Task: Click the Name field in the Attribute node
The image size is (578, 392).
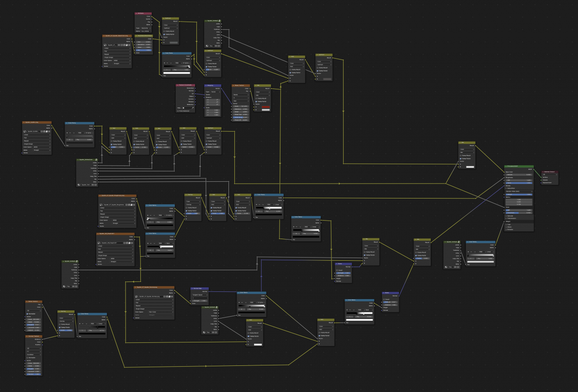Action: pyautogui.click(x=145, y=31)
